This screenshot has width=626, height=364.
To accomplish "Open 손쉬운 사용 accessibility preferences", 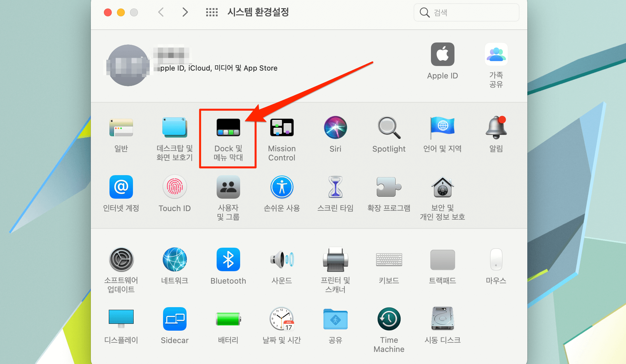I will [282, 187].
